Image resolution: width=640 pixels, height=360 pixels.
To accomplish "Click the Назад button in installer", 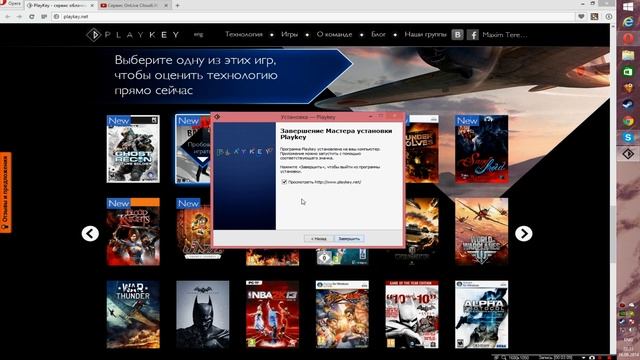I will (x=319, y=238).
